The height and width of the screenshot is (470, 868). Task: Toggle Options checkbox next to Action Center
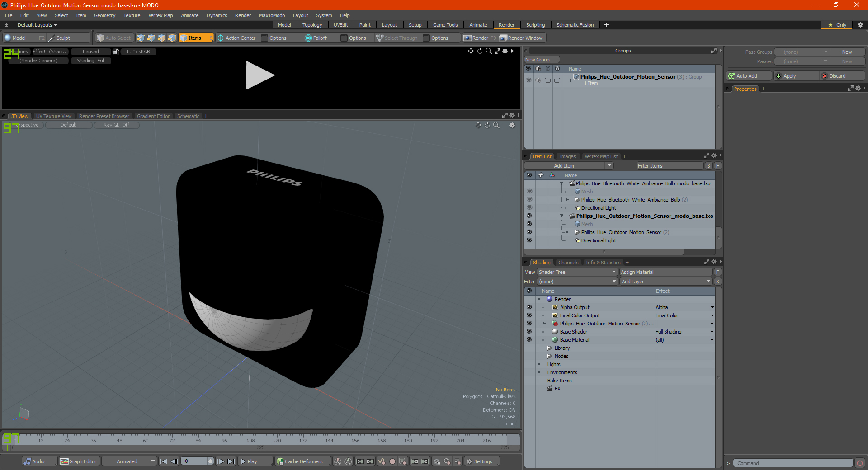(x=264, y=38)
